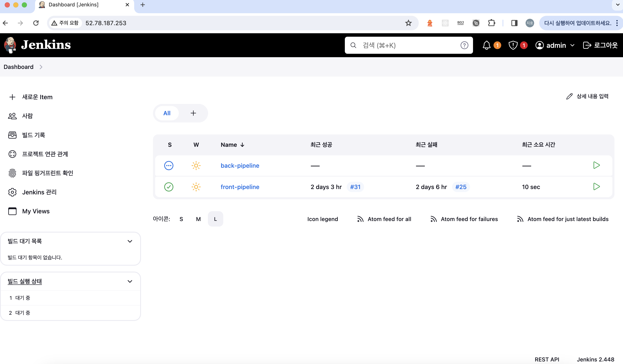Click back-pipeline weather sun icon
Viewport: 623px width, 364px height.
point(196,165)
